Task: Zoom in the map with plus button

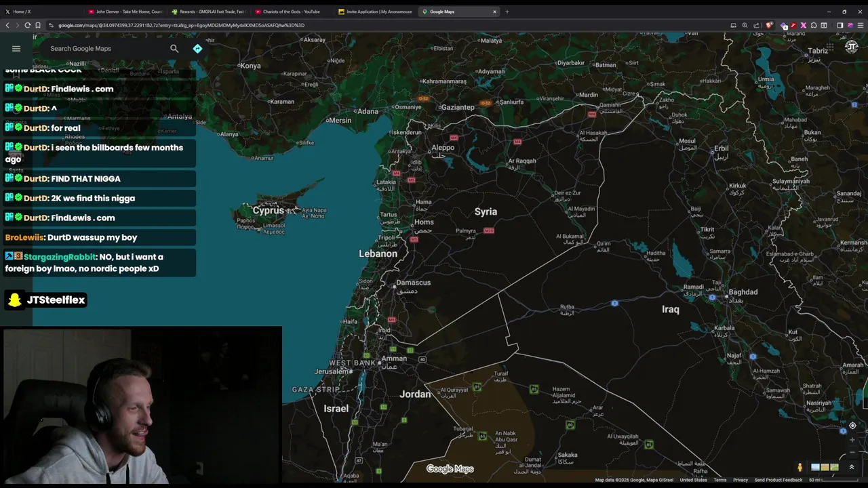Action: pyautogui.click(x=852, y=440)
